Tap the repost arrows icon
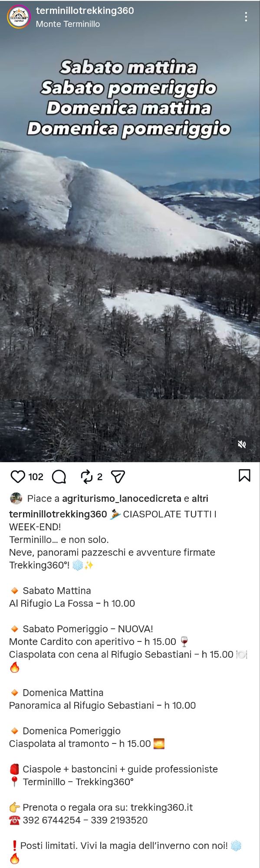260x868 pixels. coord(87,477)
